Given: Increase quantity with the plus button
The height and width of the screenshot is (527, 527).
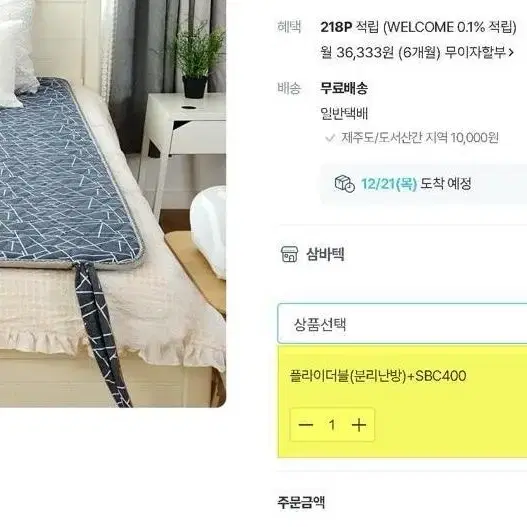Looking at the screenshot, I should 359,425.
